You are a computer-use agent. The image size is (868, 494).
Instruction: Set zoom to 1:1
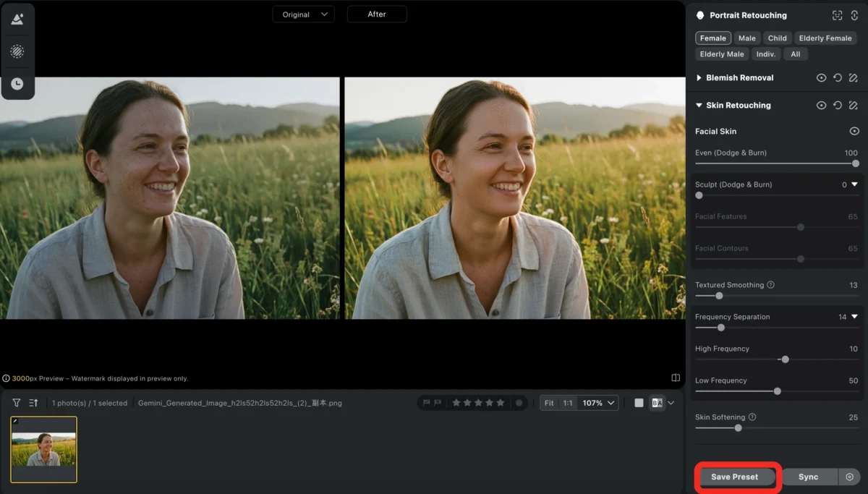point(568,403)
